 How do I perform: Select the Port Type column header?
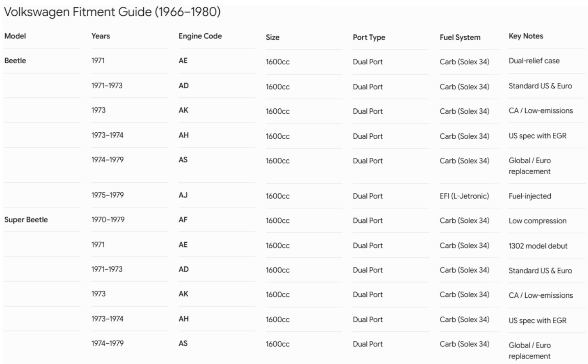[x=369, y=37]
